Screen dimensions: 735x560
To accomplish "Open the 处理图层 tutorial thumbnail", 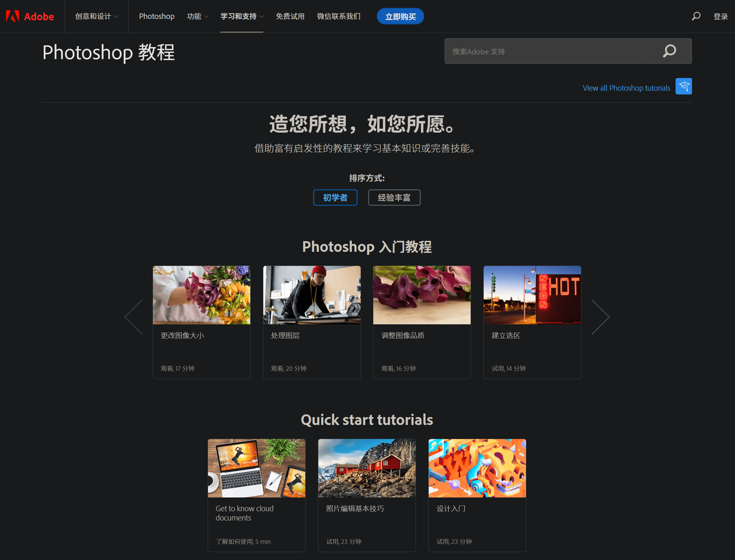I will coord(312,295).
